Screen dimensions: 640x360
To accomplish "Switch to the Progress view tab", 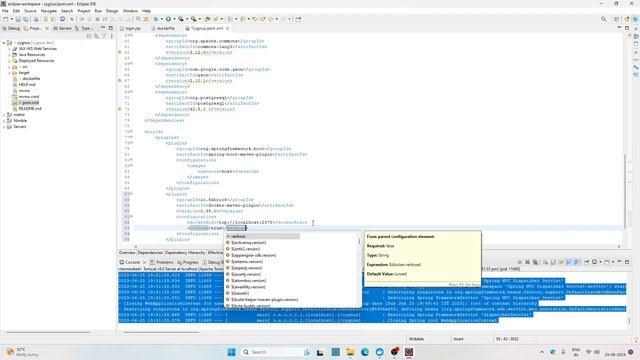I will (x=188, y=262).
